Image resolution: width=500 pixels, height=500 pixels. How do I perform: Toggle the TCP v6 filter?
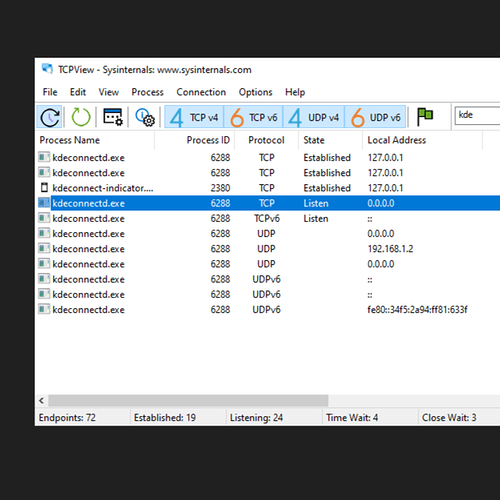[x=253, y=117]
